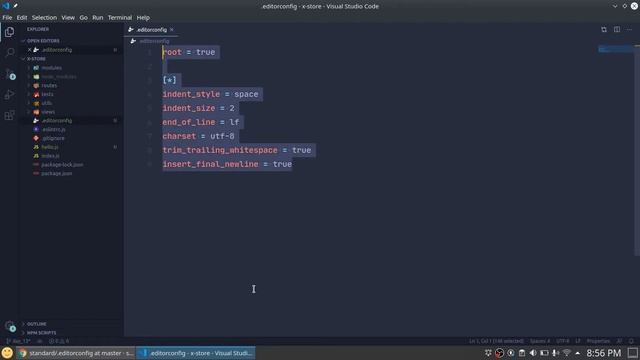This screenshot has height=360, width=640.
Task: Open index.js in the explorer tree
Action: (50, 156)
